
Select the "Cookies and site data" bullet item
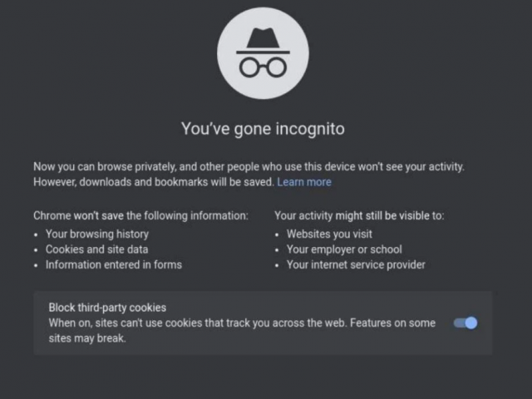pos(96,249)
